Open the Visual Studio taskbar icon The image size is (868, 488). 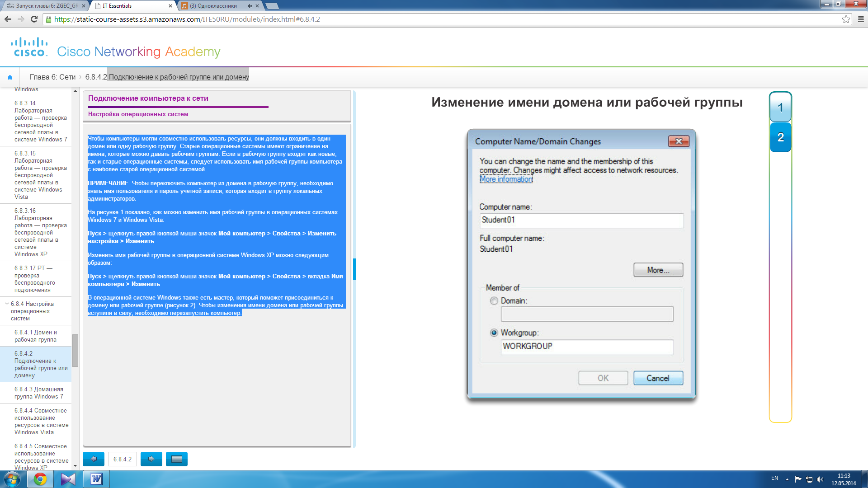(68, 479)
